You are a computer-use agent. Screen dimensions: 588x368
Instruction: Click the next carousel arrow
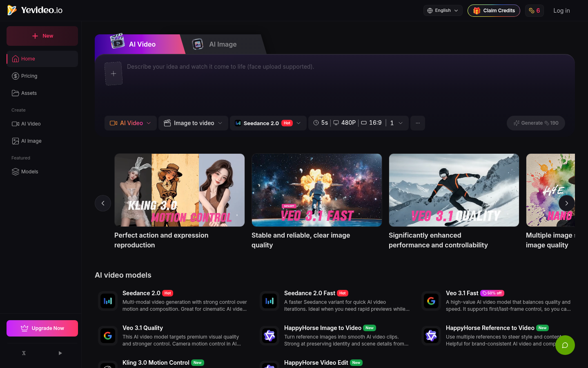tap(567, 203)
